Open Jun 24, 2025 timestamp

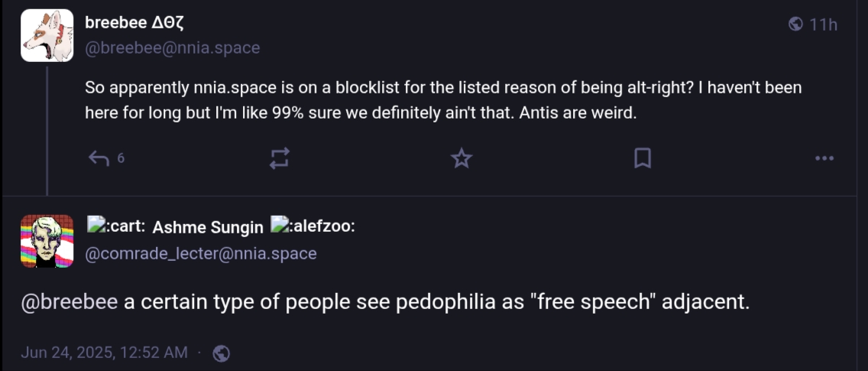[104, 353]
